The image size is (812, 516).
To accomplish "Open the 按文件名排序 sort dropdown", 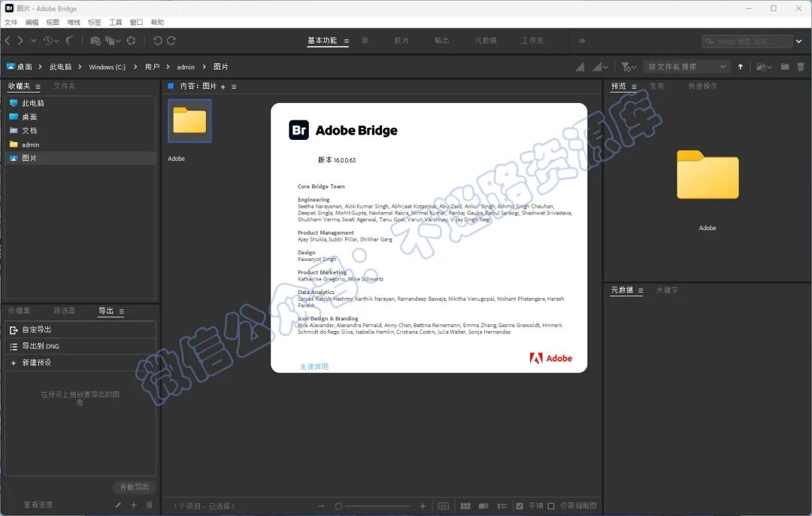I will (686, 67).
